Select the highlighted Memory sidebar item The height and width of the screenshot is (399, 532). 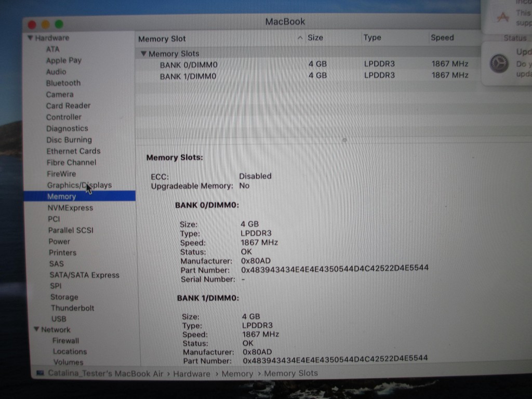79,196
